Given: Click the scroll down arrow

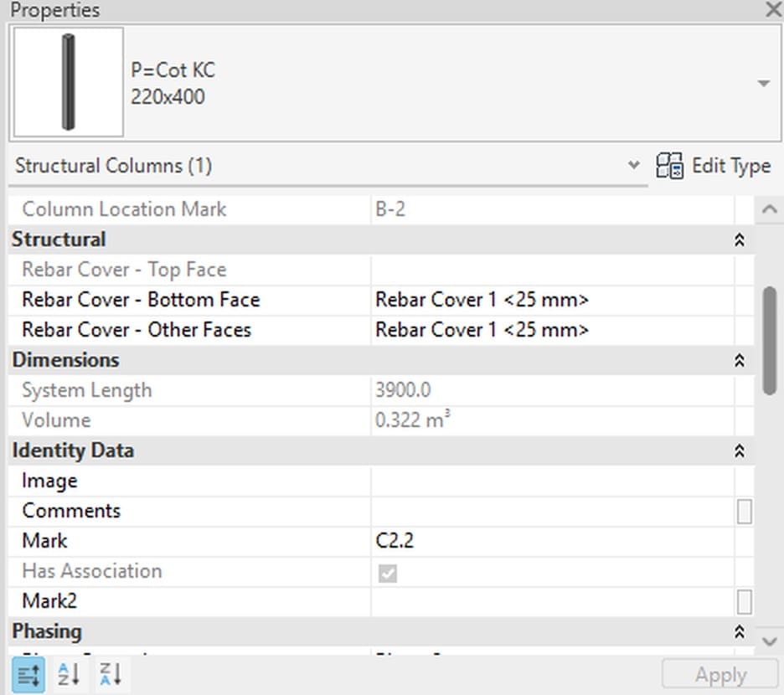Looking at the screenshot, I should click(x=770, y=641).
